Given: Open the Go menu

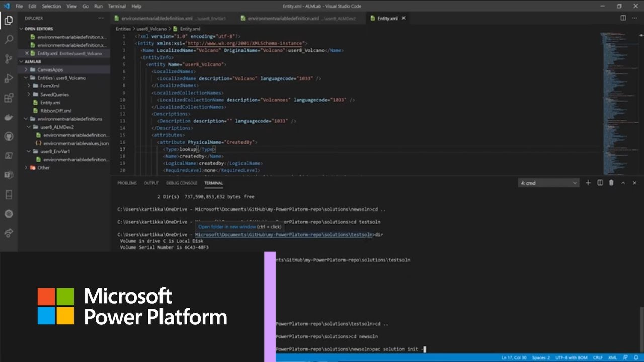Looking at the screenshot, I should [x=85, y=6].
